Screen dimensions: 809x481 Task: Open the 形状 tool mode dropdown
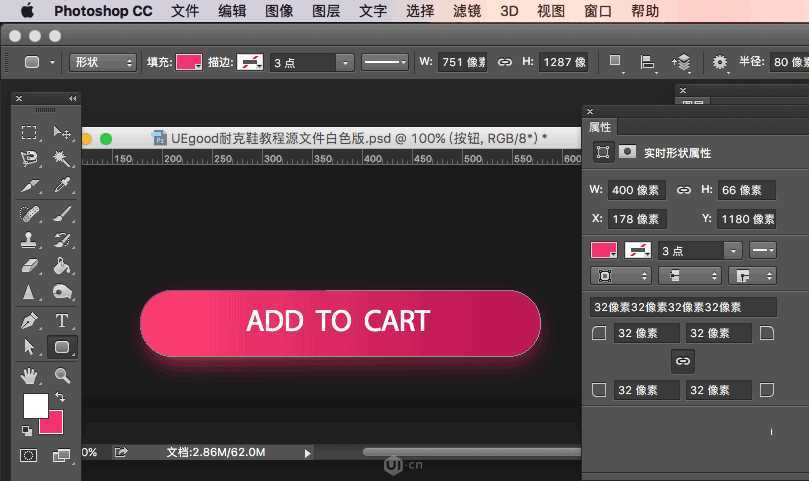(x=103, y=62)
